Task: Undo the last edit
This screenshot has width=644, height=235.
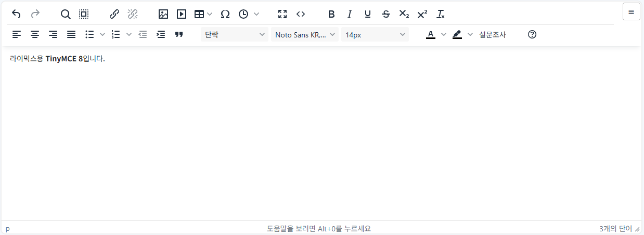Action: tap(17, 14)
